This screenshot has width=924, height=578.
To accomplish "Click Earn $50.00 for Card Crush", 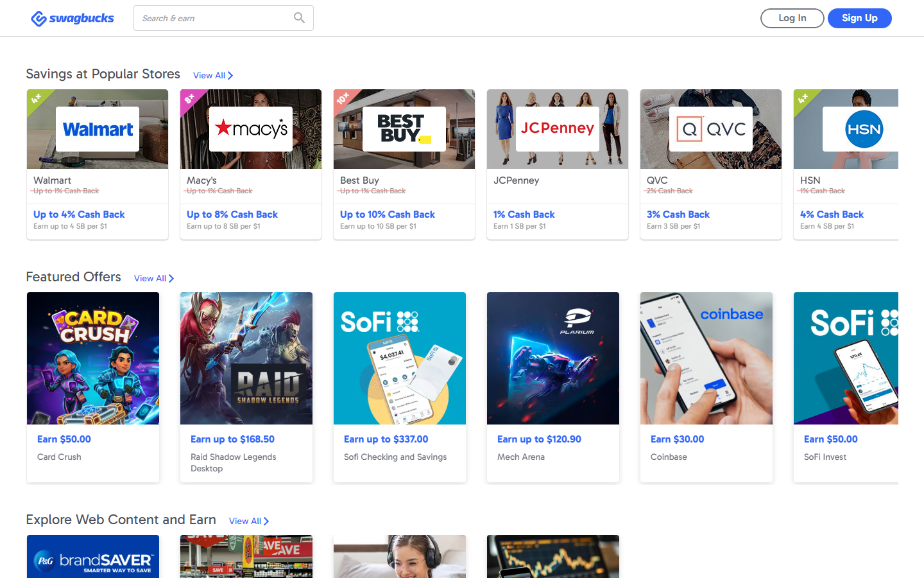I will (x=64, y=439).
